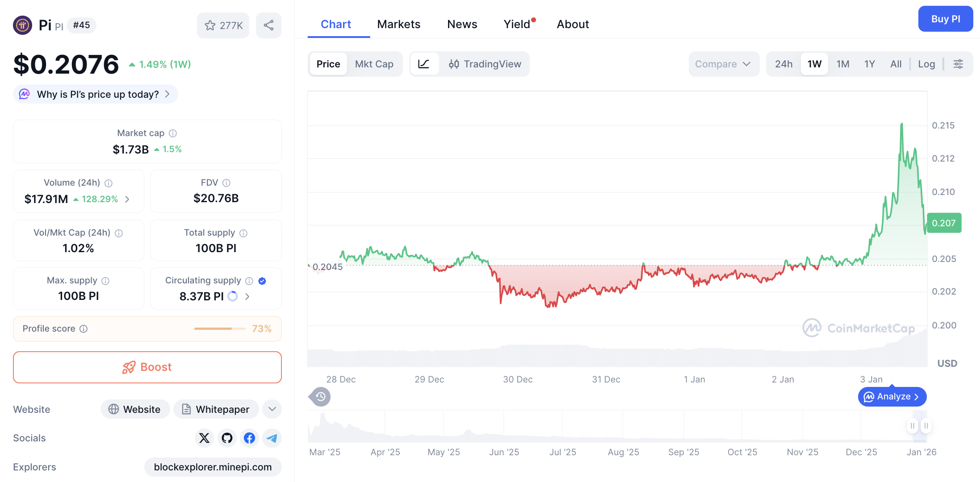980x482 pixels.
Task: Select the line chart style icon
Action: pos(424,64)
